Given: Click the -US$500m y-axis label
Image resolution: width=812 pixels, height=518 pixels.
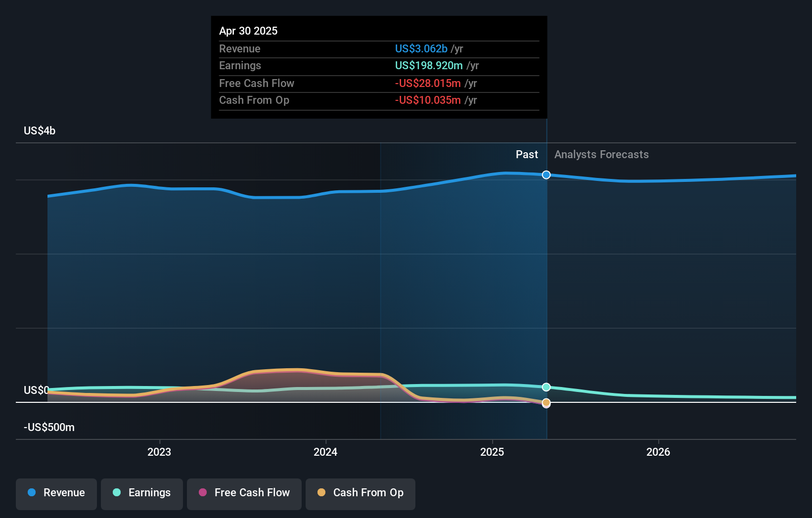Looking at the screenshot, I should (x=49, y=427).
